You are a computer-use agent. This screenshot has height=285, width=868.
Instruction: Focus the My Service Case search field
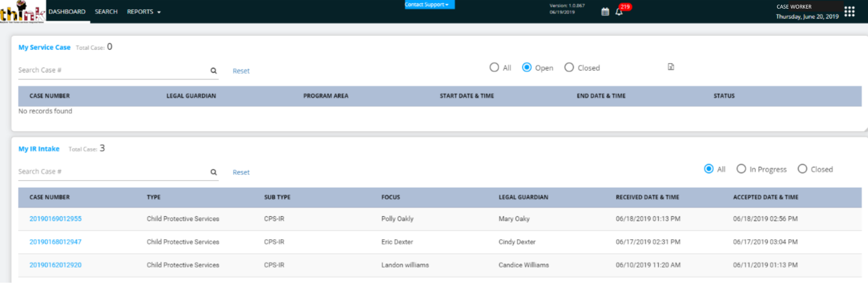pyautogui.click(x=113, y=71)
